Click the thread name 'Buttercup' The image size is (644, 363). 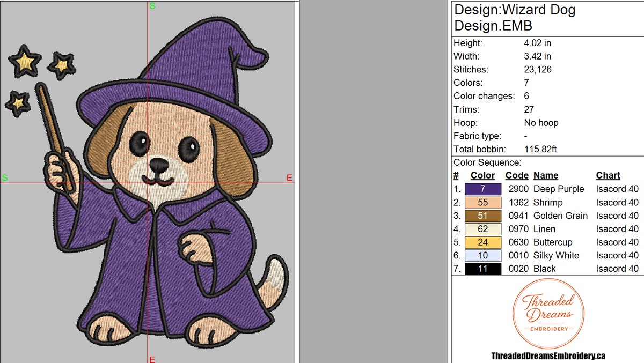(x=553, y=242)
